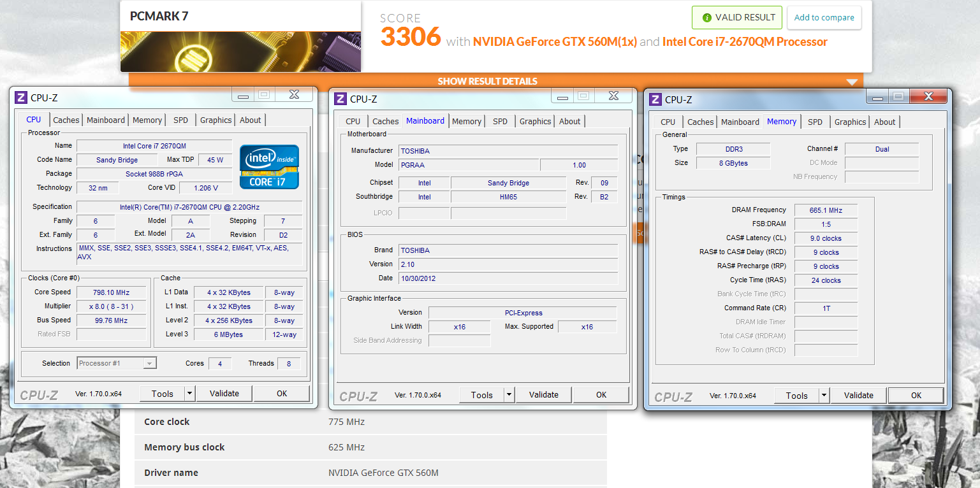This screenshot has height=488, width=980.
Task: Click BIOS Date value 10/30/2012
Action: [x=508, y=278]
